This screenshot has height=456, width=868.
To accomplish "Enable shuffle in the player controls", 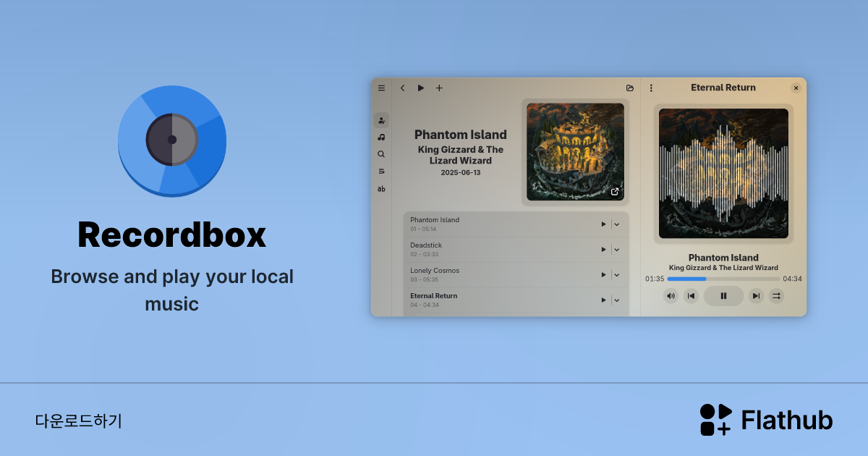I will (776, 295).
